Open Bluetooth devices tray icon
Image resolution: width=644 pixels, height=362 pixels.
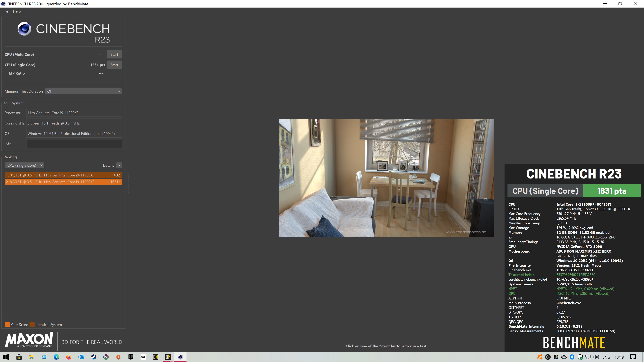click(572, 357)
